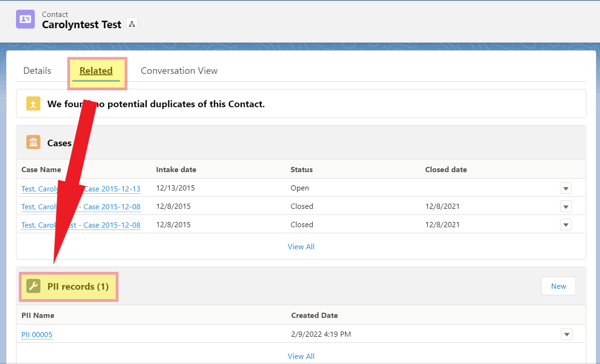Expand row actions for PII 00005

click(x=567, y=334)
